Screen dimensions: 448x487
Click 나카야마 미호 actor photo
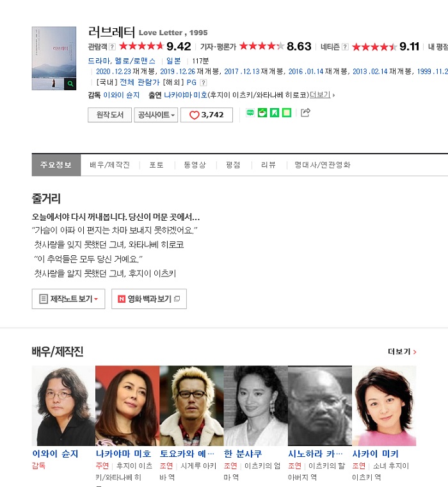[x=127, y=406]
